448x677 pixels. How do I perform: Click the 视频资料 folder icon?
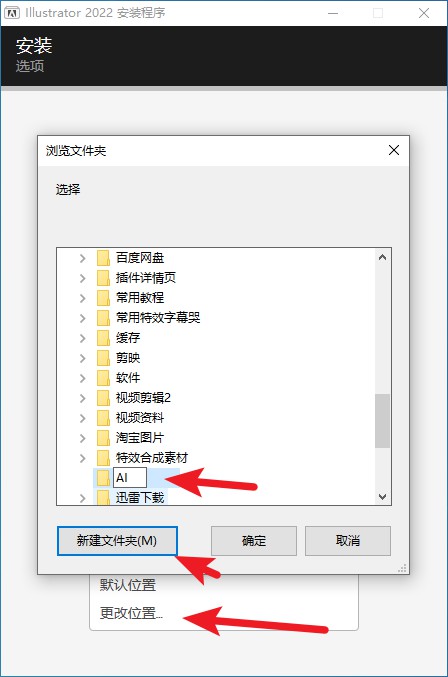(x=103, y=418)
